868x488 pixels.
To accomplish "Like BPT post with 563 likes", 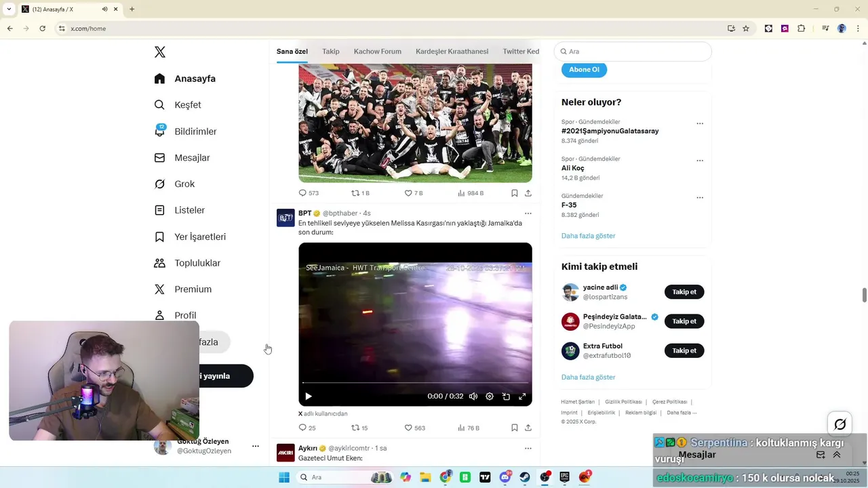I will coord(415,428).
